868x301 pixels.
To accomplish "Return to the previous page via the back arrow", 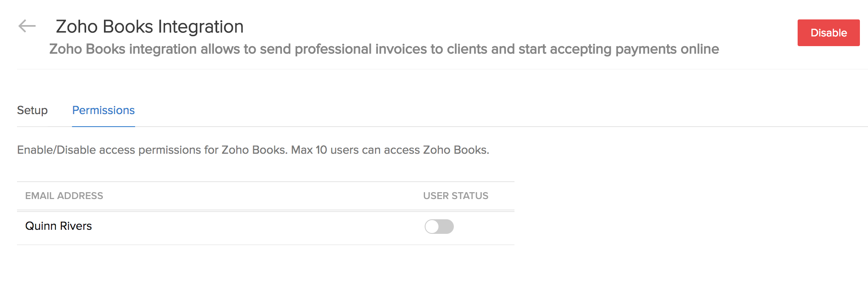I will 27,26.
